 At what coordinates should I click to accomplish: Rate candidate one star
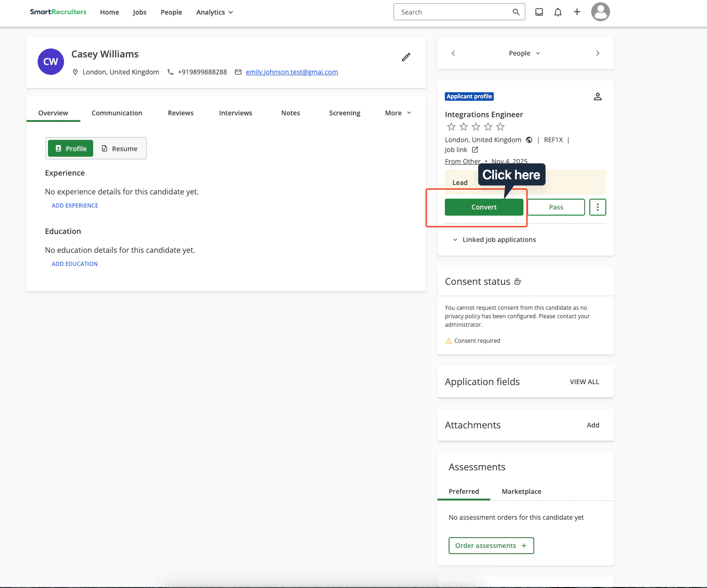(x=451, y=127)
